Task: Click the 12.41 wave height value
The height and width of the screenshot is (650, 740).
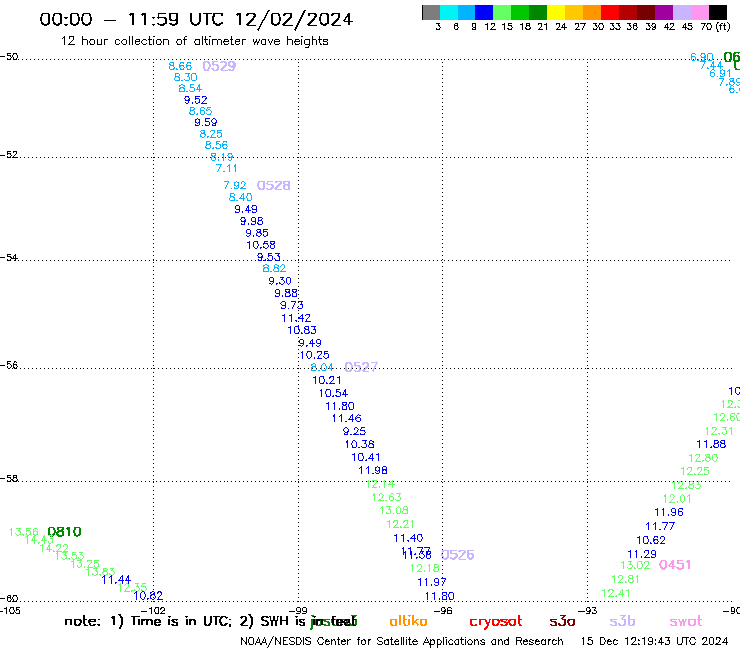Action: 616,593
